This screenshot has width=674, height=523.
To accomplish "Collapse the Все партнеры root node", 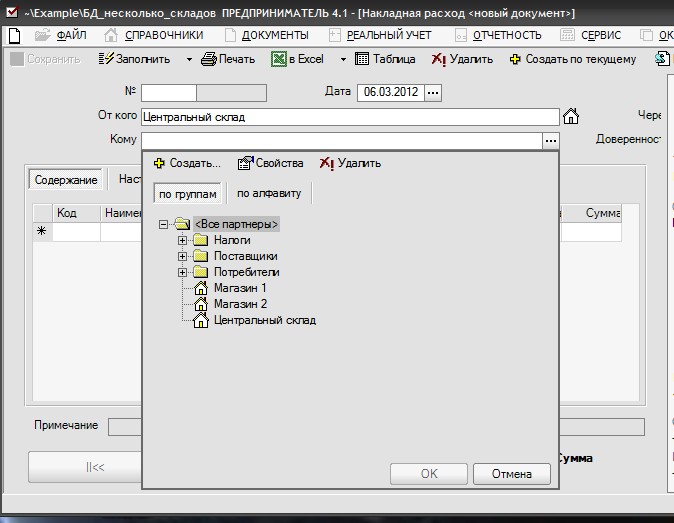I will coord(164,224).
